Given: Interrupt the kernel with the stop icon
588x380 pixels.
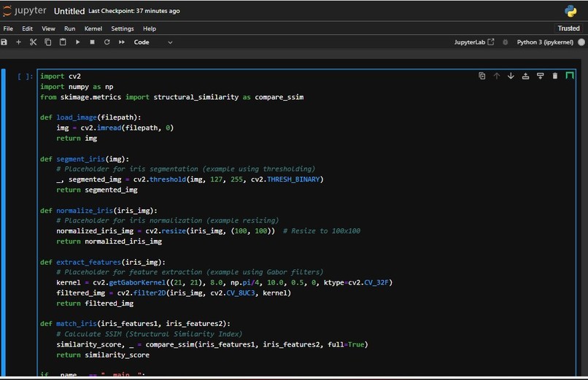Looking at the screenshot, I should coord(92,42).
